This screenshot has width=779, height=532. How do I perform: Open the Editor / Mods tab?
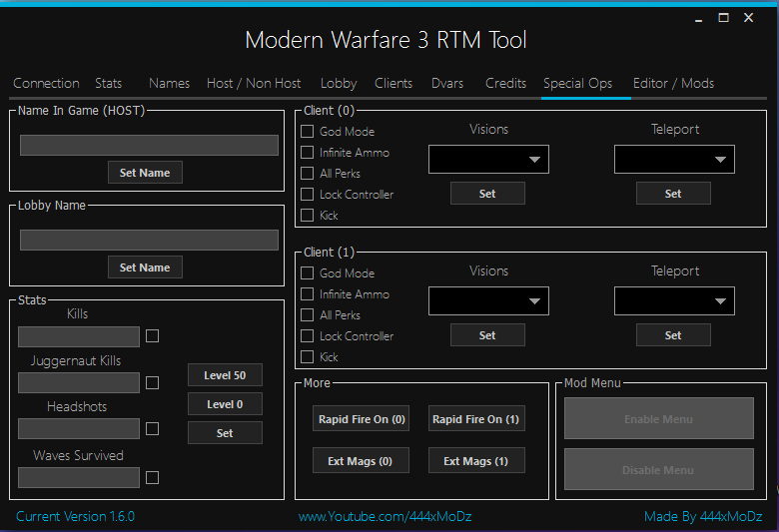(673, 83)
